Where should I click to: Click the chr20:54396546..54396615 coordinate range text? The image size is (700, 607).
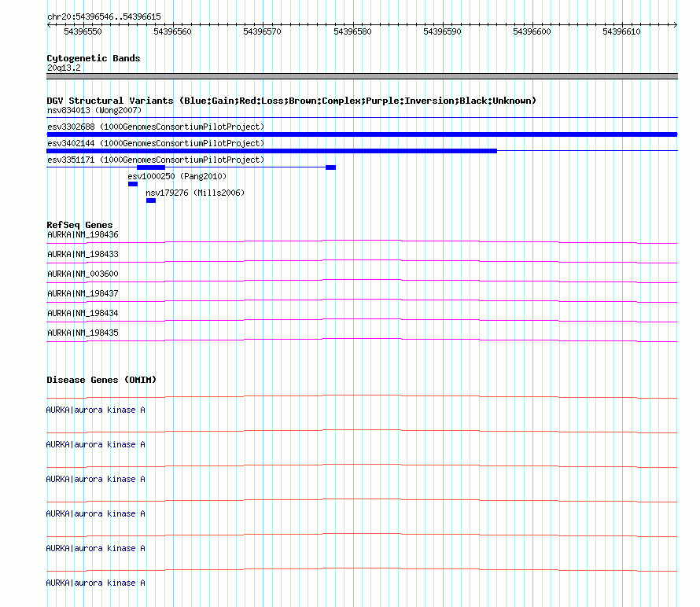click(x=104, y=17)
